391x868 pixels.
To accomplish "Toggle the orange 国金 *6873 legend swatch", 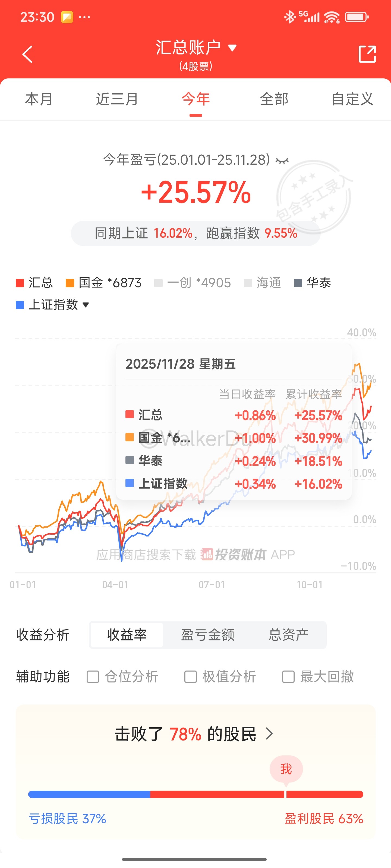I will pyautogui.click(x=70, y=283).
